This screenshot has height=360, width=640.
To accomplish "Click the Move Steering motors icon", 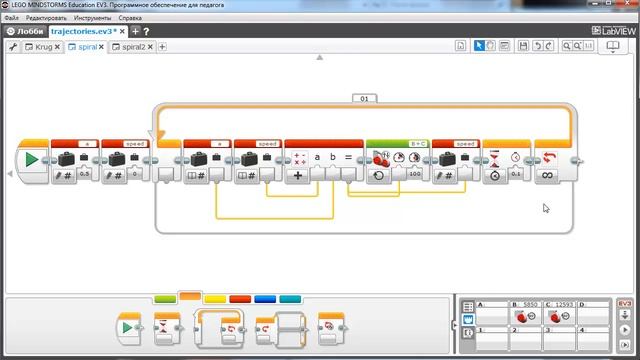I will (381, 159).
